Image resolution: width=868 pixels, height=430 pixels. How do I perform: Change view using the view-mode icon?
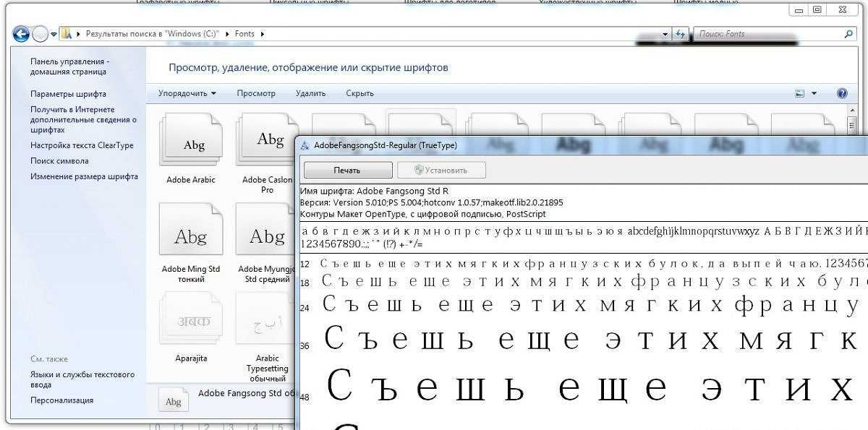tap(800, 93)
